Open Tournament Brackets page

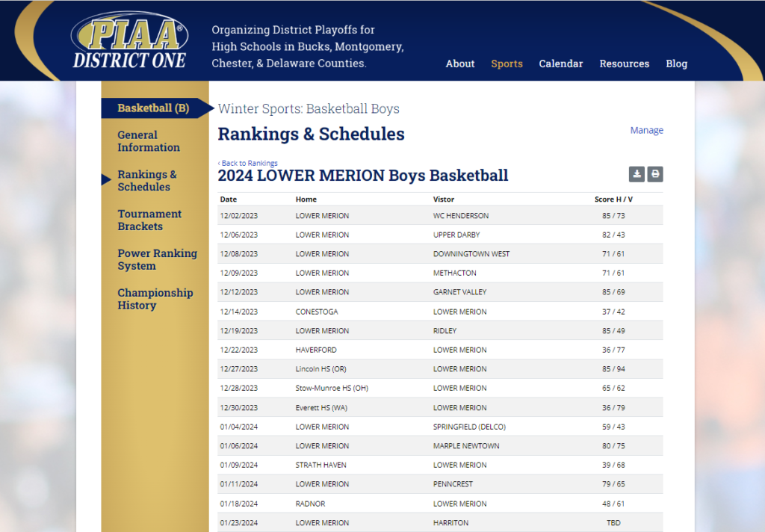(149, 220)
